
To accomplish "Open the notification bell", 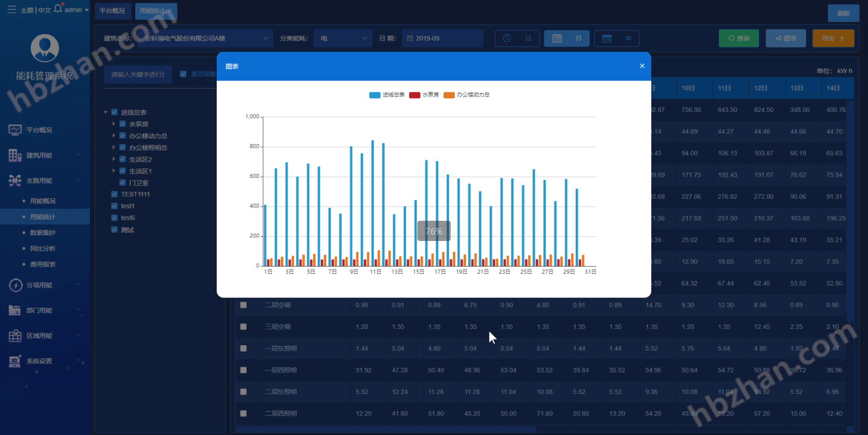I will (58, 9).
